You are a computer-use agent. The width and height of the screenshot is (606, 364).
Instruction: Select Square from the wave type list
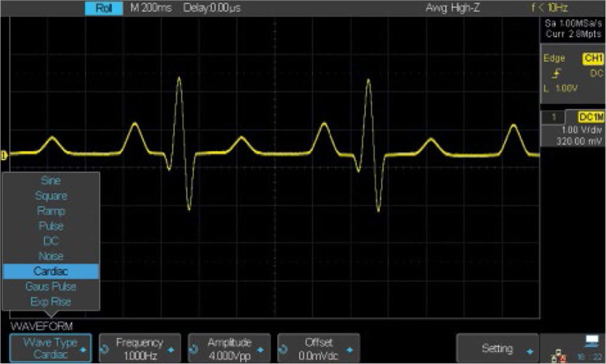51,195
